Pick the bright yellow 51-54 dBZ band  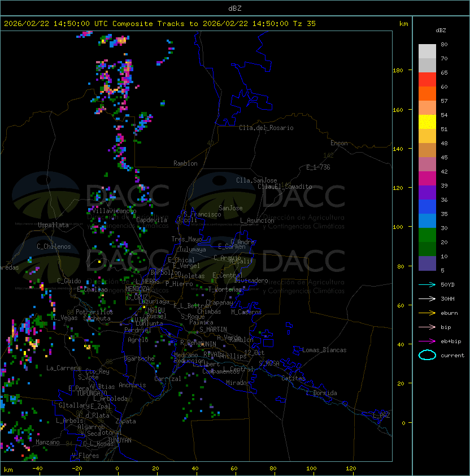[427, 122]
